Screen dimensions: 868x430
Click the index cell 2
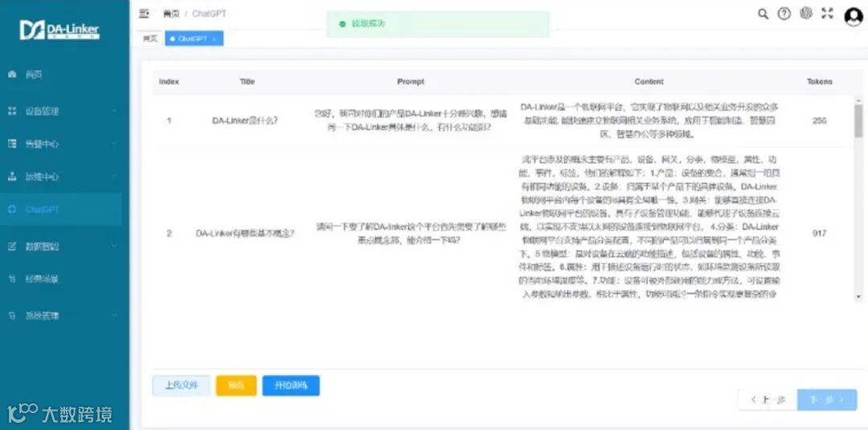pyautogui.click(x=169, y=234)
